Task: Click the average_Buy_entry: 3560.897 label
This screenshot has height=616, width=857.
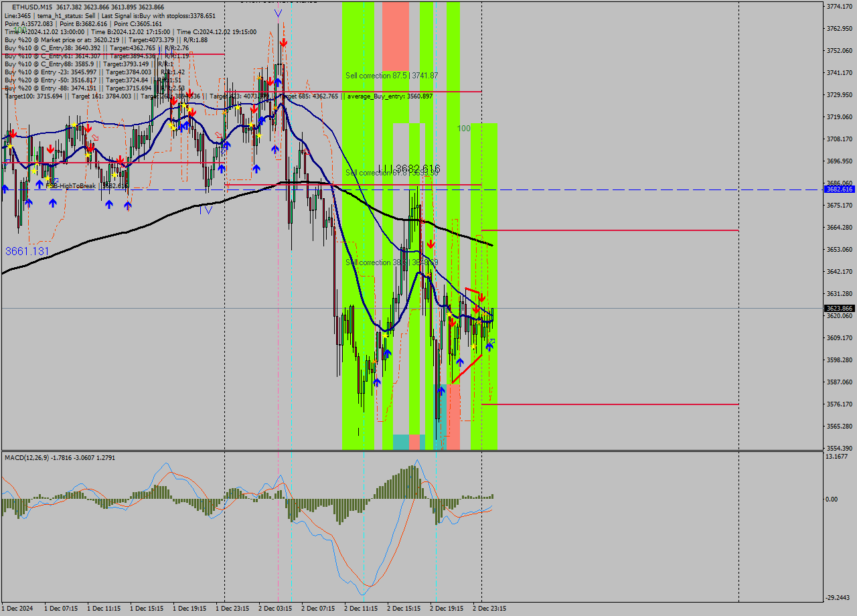Action: [x=389, y=96]
